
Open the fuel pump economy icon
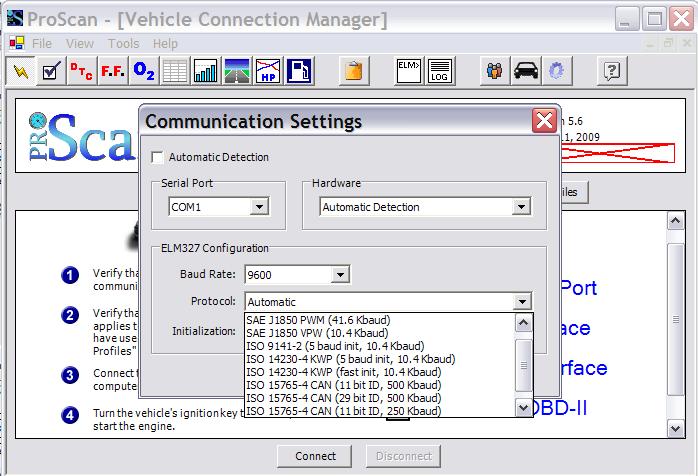[x=299, y=71]
